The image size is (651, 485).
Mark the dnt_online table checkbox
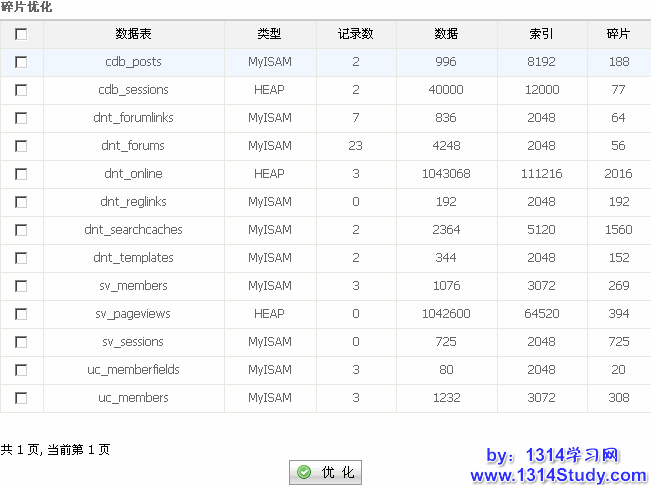[x=22, y=174]
